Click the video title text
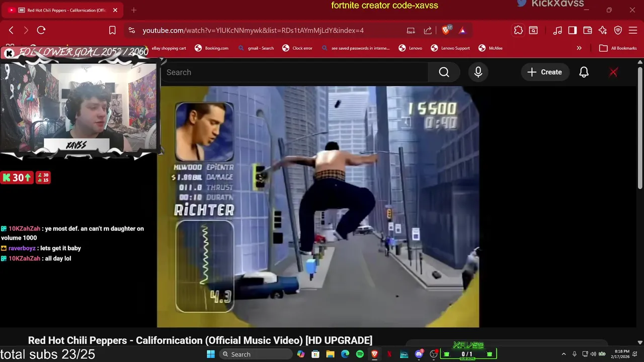The height and width of the screenshot is (362, 644). point(200,340)
